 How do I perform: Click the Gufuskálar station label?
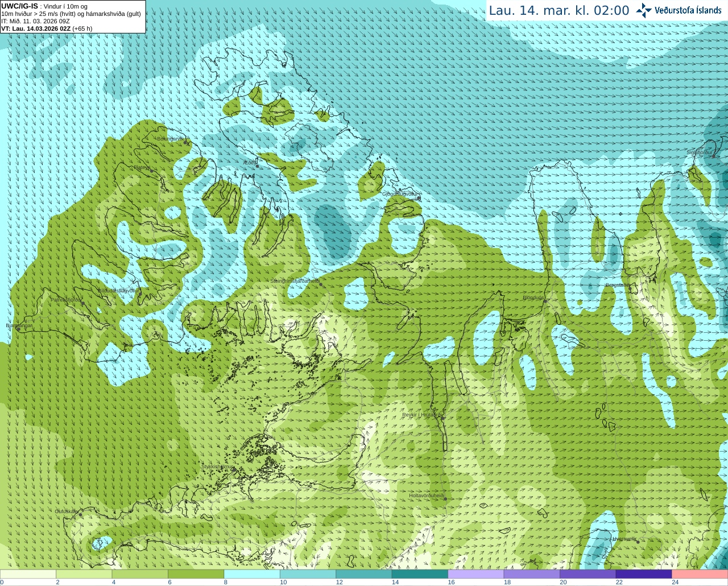pyautogui.click(x=66, y=511)
